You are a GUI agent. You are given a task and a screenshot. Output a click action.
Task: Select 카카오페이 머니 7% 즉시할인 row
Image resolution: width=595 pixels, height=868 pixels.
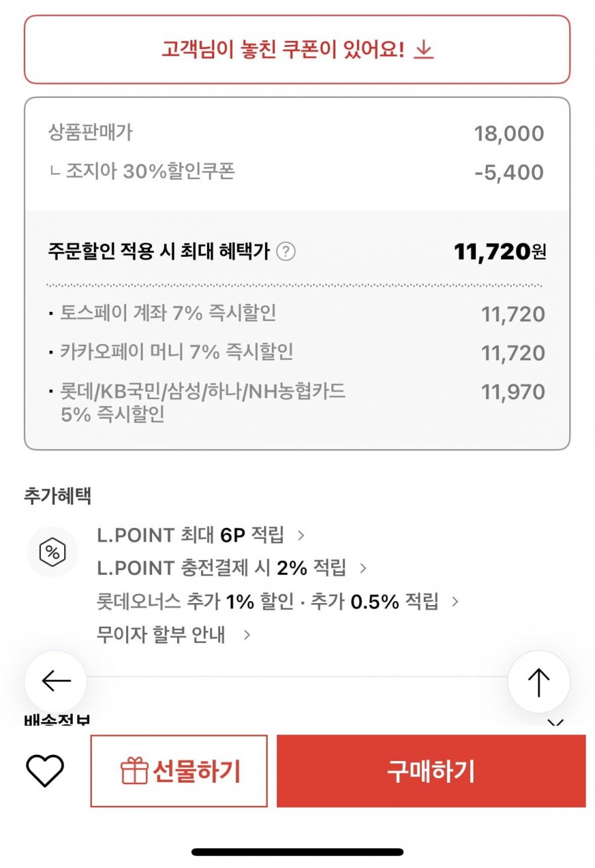pyautogui.click(x=297, y=353)
